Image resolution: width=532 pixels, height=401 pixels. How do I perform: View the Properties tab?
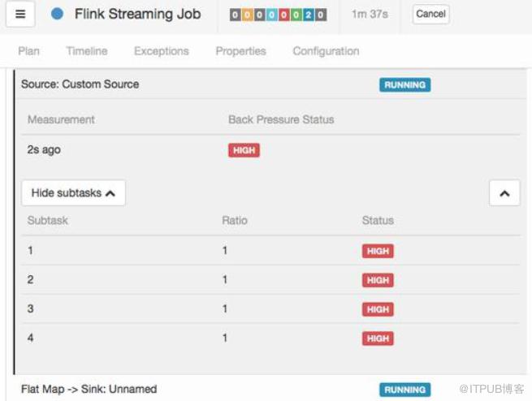pos(240,51)
